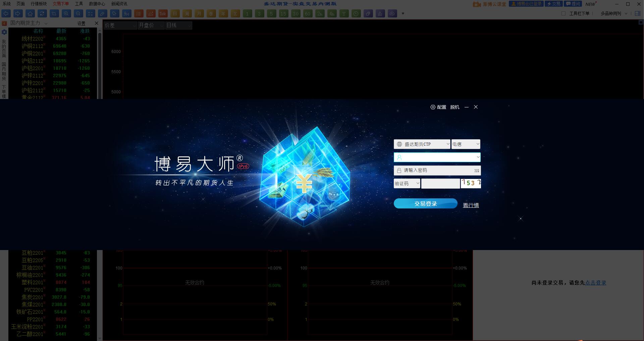The width and height of the screenshot is (644, 341).
Task: Select the 60 minute period button
Action: tap(308, 13)
